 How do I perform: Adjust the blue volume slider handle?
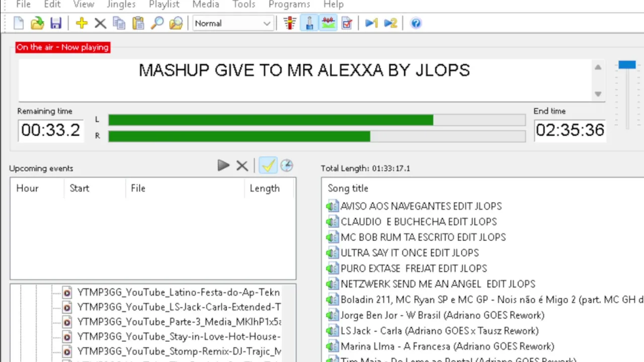tap(627, 65)
